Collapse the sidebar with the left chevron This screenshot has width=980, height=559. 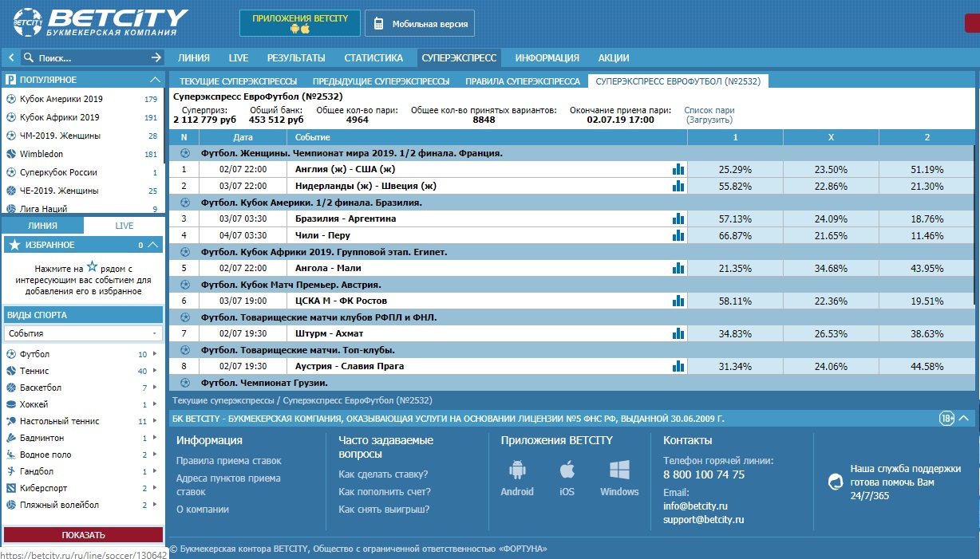pos(11,57)
